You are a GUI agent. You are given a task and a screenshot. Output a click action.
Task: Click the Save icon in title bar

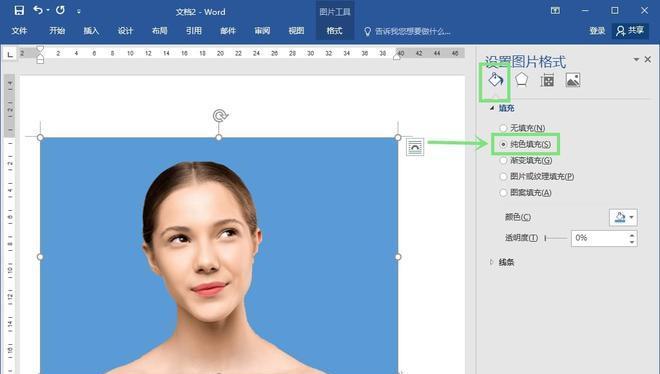19,11
